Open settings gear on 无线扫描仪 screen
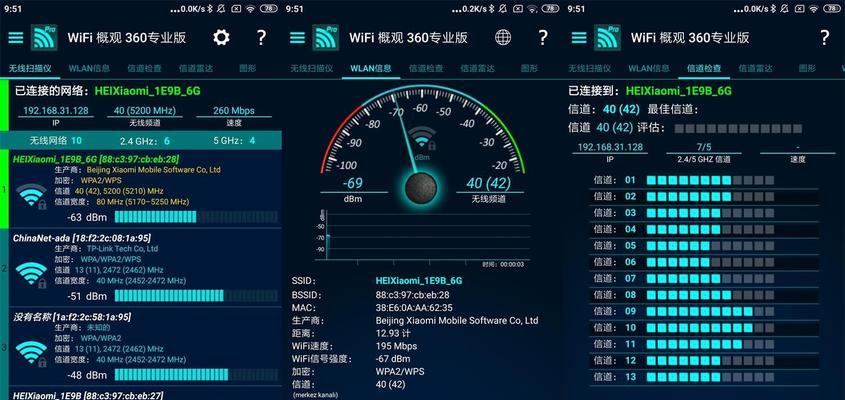Viewport: 845px width, 400px height. coord(221,38)
